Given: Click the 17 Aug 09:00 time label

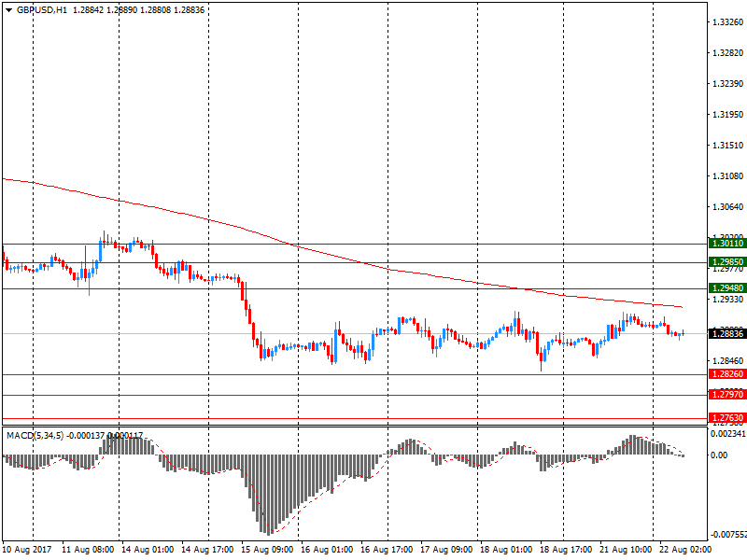Looking at the screenshot, I should 446,550.
